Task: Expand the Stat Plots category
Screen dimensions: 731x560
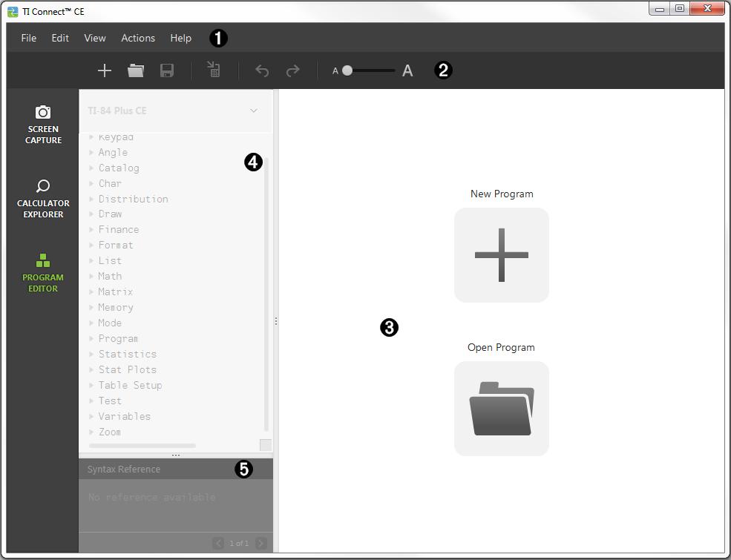Action: [x=91, y=369]
